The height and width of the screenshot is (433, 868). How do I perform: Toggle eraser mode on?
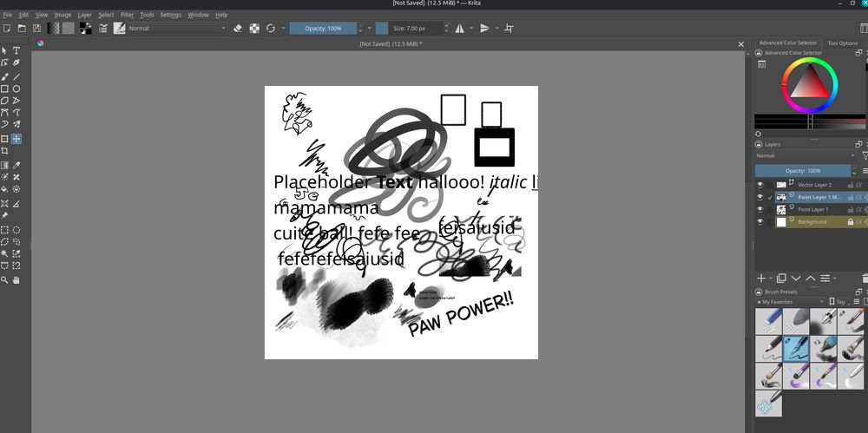(x=238, y=29)
